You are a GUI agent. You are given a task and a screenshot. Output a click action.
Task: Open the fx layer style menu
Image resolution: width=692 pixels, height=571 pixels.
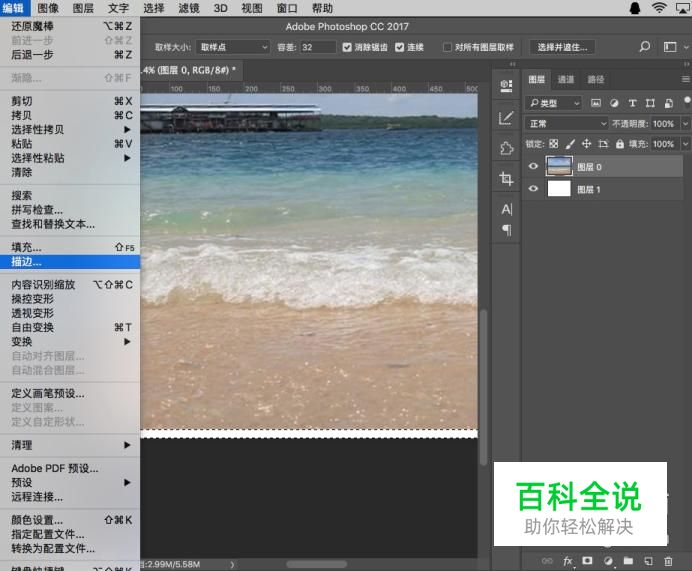click(568, 561)
